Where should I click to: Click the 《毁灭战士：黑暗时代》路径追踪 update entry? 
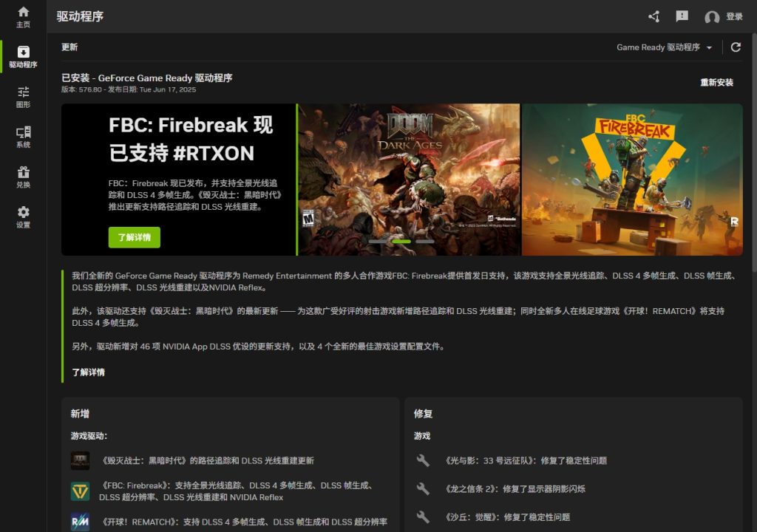pyautogui.click(x=207, y=460)
